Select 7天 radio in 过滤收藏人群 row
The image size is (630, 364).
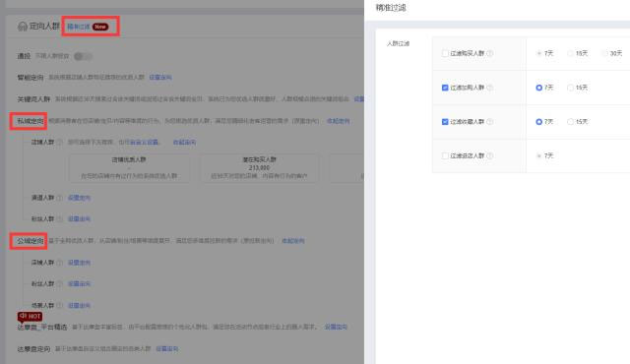(539, 122)
